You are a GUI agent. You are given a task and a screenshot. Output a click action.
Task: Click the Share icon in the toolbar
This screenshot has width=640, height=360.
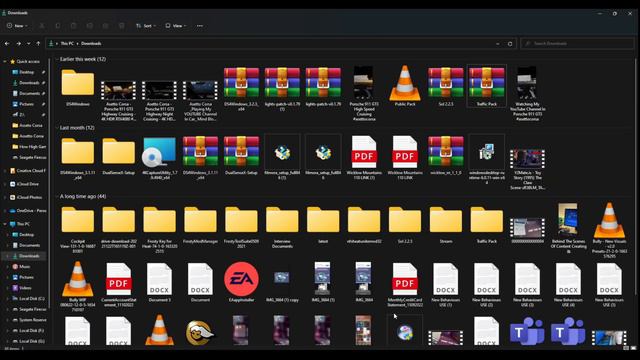(x=105, y=26)
